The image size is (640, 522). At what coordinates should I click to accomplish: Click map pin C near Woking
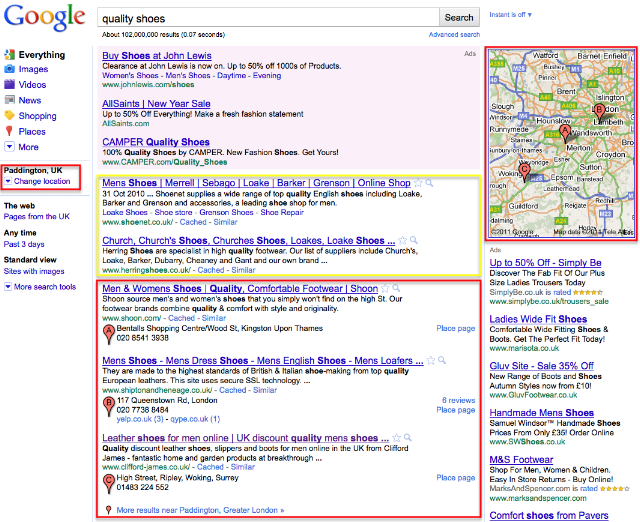(x=524, y=171)
